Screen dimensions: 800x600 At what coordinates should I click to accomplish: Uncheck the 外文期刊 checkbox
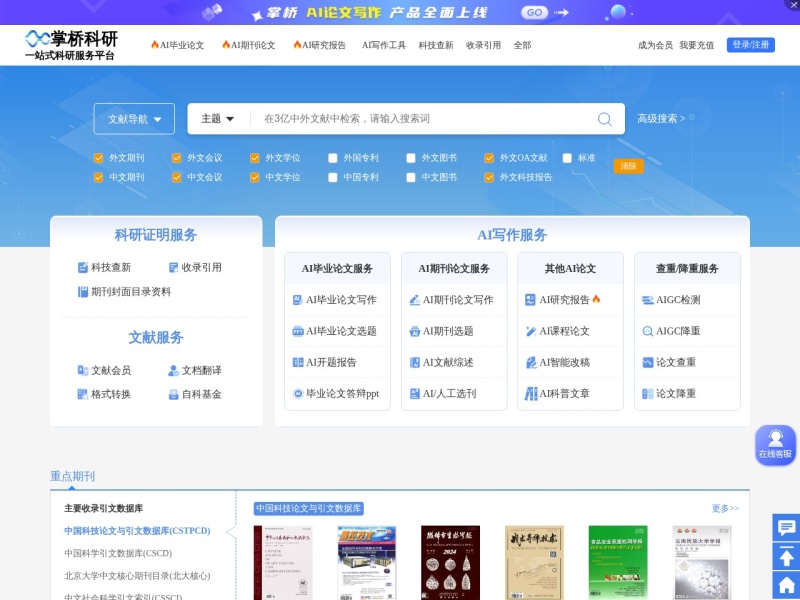click(98, 158)
